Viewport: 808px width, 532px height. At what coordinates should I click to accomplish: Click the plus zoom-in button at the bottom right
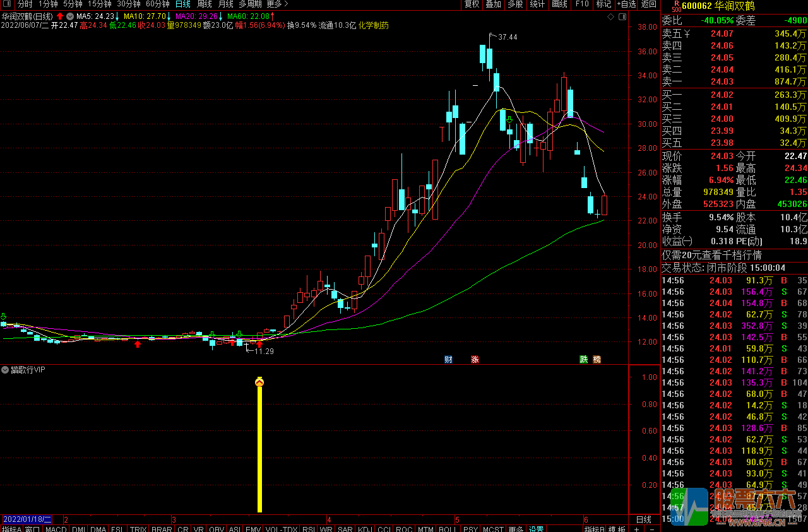click(x=636, y=529)
